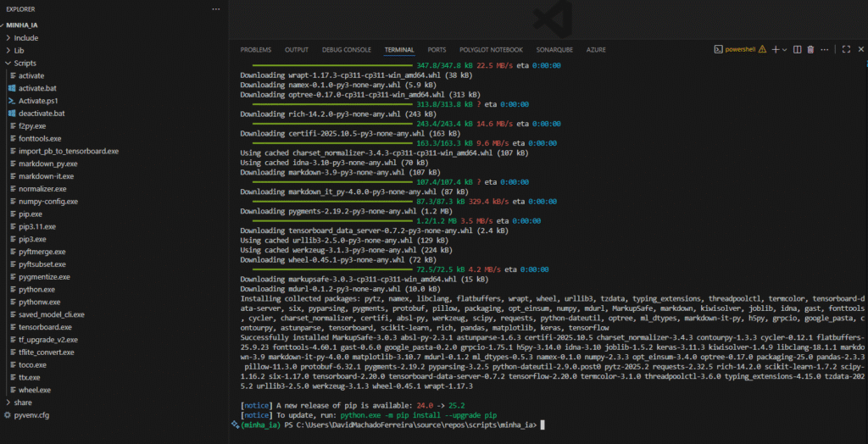Open the launch profile dropdown arrow

tap(784, 50)
